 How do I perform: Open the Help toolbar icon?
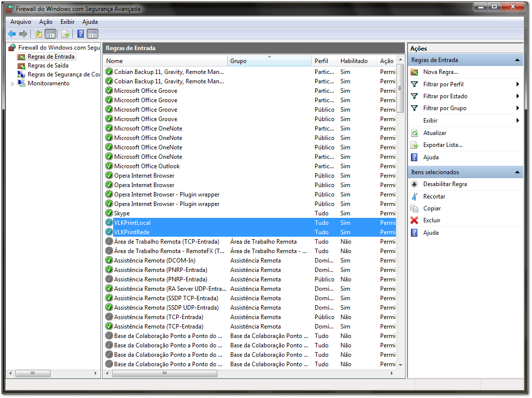[x=81, y=34]
